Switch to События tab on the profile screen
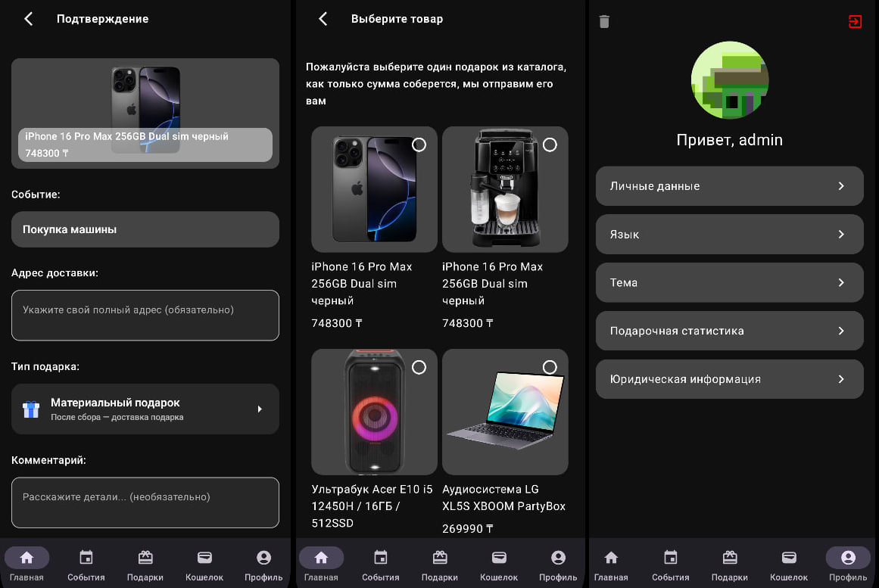Image resolution: width=879 pixels, height=588 pixels. tap(671, 565)
